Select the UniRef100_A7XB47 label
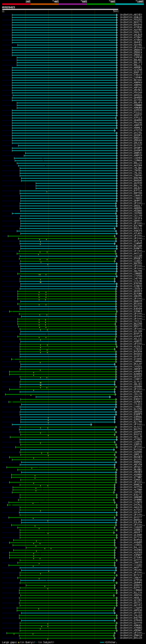The height and width of the screenshot is (644, 146). [x=131, y=37]
